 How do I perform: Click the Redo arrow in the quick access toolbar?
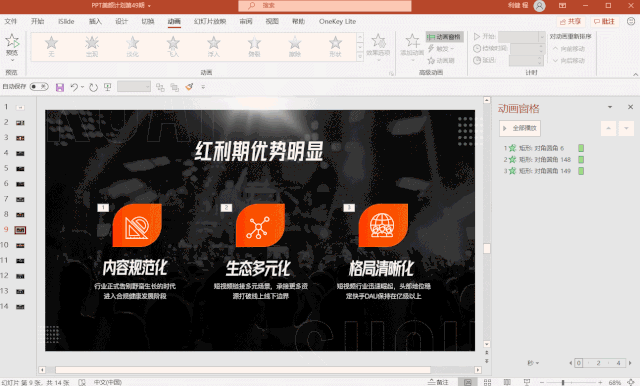(x=93, y=87)
